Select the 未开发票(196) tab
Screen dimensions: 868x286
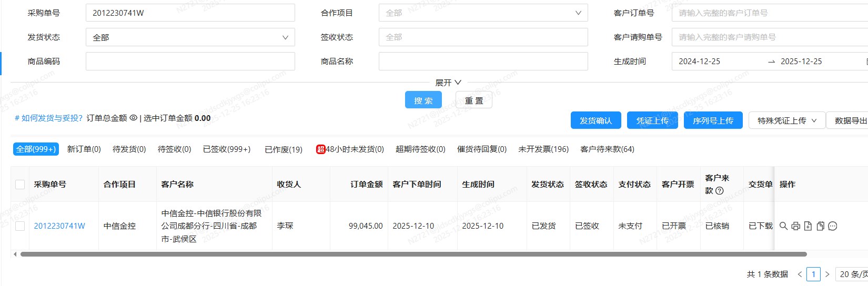[x=543, y=149]
